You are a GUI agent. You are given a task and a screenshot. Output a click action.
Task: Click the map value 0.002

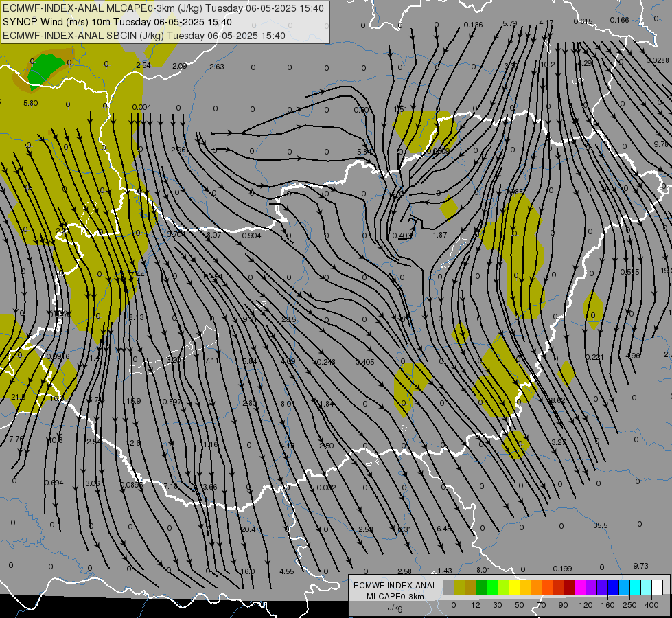[x=326, y=488]
